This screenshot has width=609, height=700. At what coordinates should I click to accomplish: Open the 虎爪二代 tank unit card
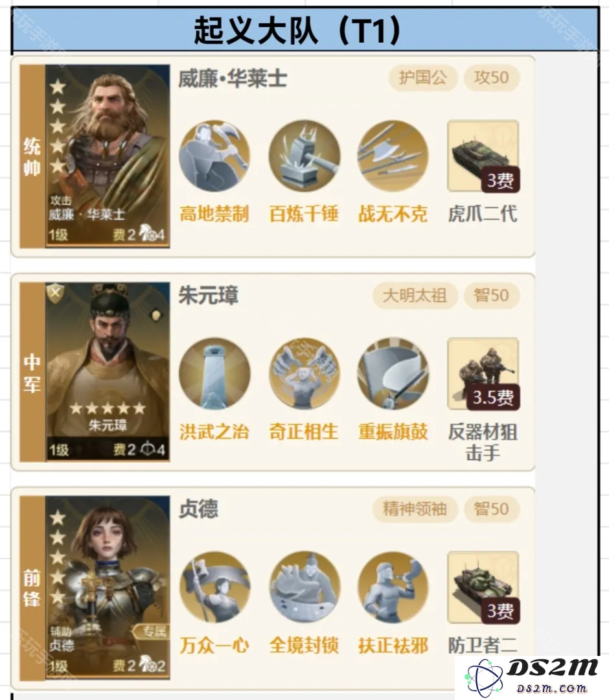tap(483, 156)
